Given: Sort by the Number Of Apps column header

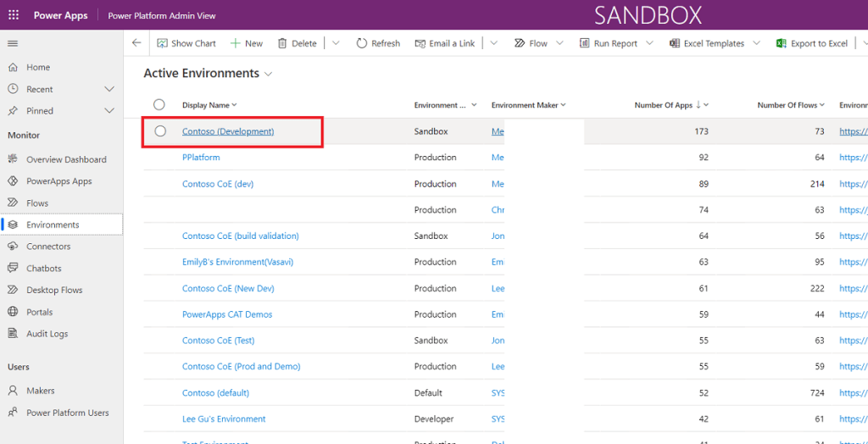Looking at the screenshot, I should coord(663,105).
